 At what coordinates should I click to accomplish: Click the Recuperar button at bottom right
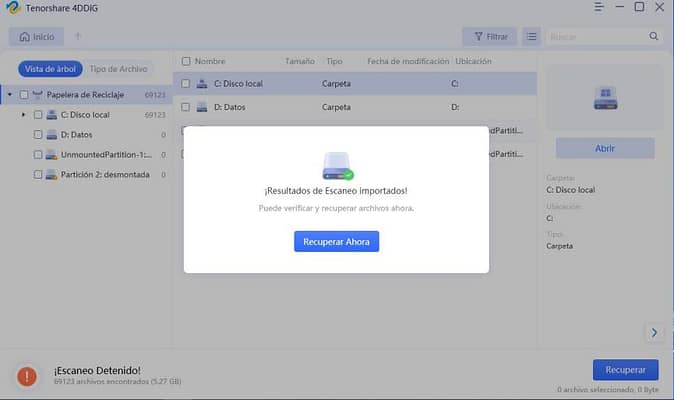point(625,370)
